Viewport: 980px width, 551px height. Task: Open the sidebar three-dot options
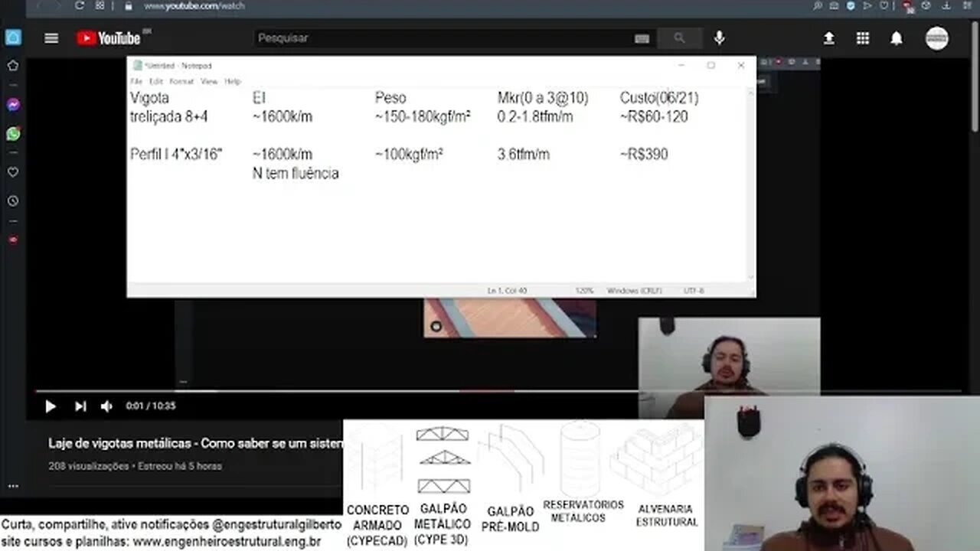tap(13, 486)
